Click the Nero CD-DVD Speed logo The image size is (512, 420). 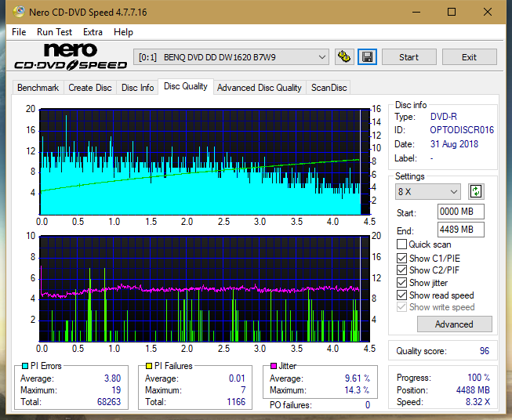[x=71, y=56]
